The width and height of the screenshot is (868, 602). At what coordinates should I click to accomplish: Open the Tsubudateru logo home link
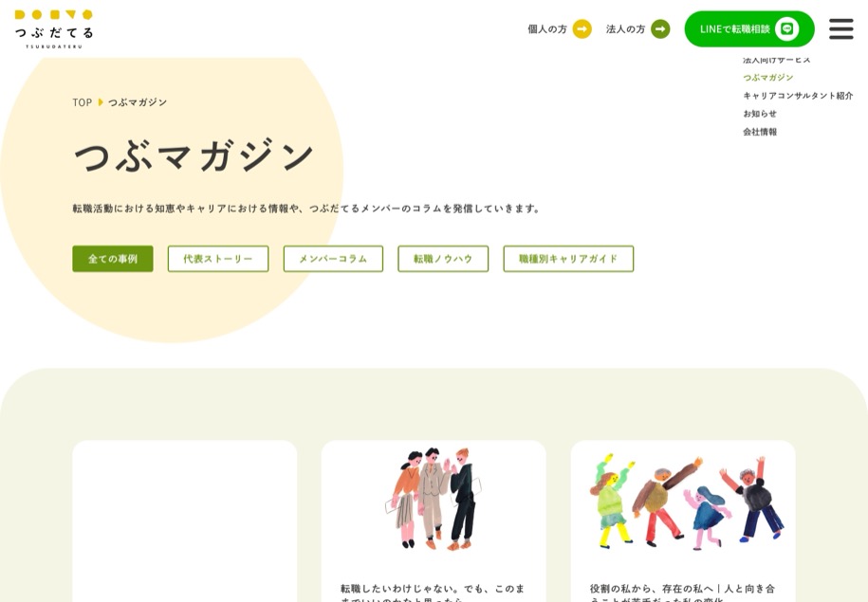(54, 29)
